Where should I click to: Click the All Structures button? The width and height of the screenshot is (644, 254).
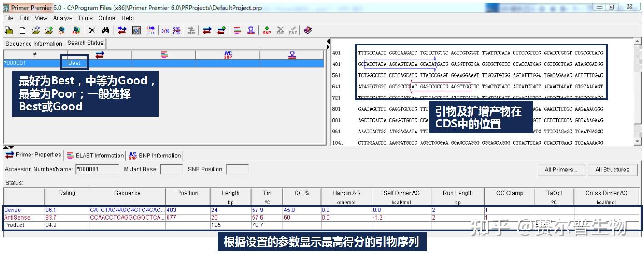click(612, 170)
